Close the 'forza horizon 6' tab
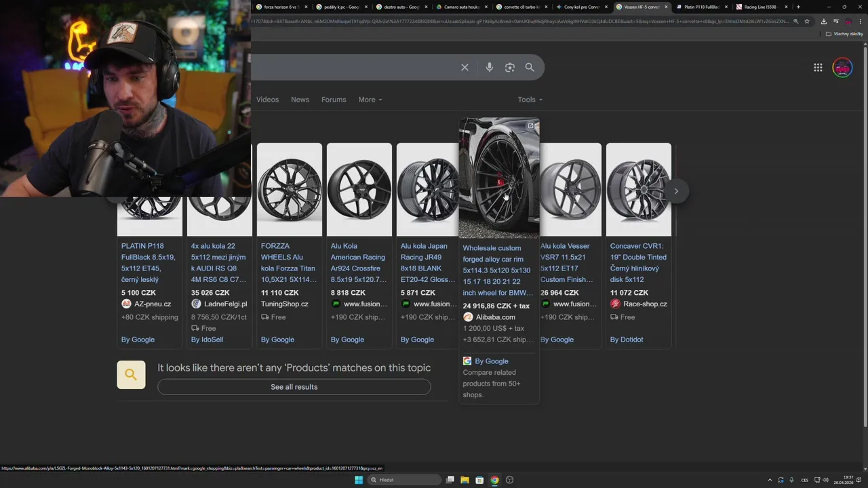This screenshot has width=868, height=488. 306,7
